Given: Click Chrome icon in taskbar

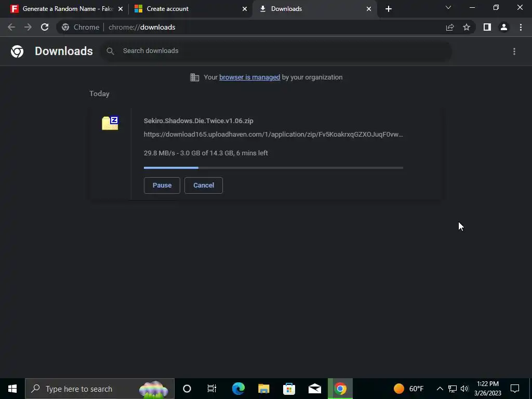Looking at the screenshot, I should coord(340,389).
